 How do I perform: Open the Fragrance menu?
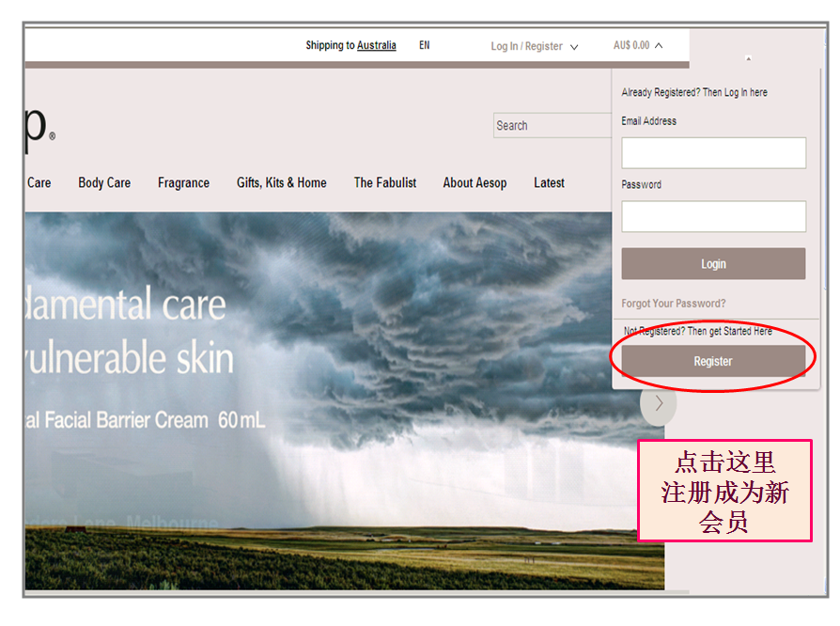[x=183, y=183]
